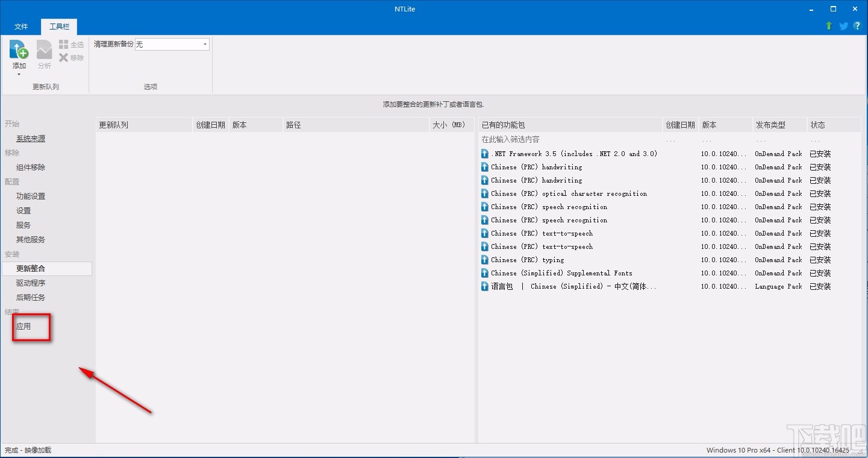Switch to the 文件 tab
Viewport: 868px width, 458px height.
pos(21,27)
